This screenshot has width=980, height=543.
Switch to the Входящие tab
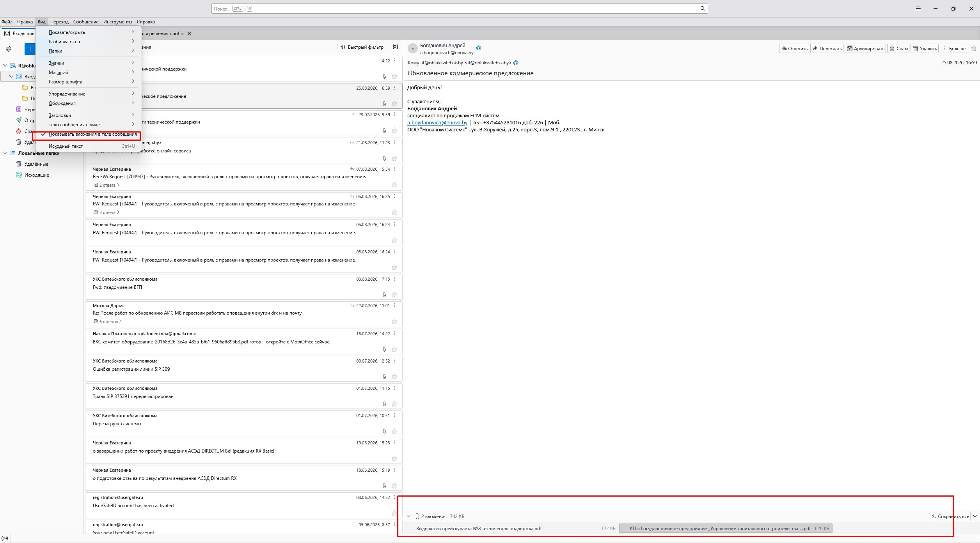[19, 34]
